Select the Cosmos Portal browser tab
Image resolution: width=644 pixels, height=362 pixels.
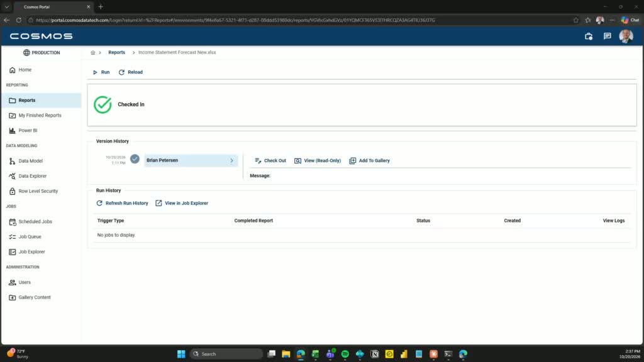tap(53, 7)
